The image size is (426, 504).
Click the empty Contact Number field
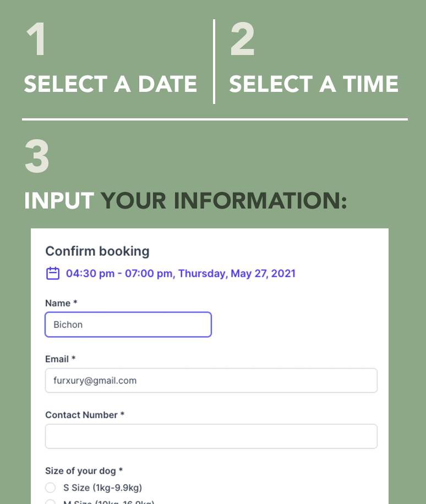coord(211,436)
